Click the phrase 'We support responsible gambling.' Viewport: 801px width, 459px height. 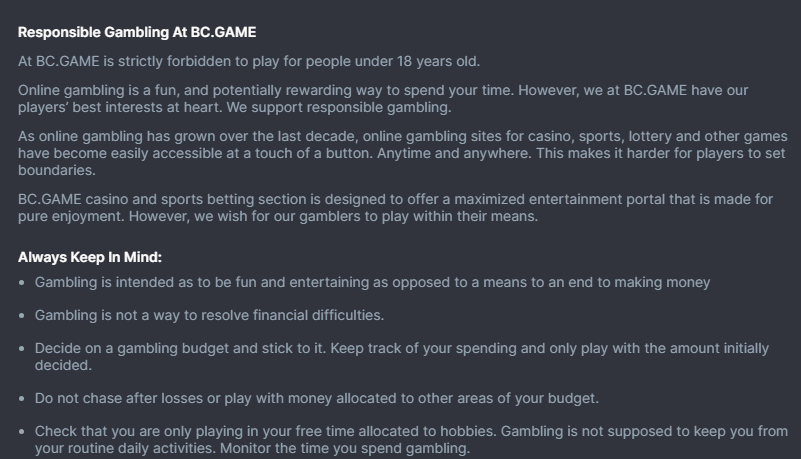(339, 107)
